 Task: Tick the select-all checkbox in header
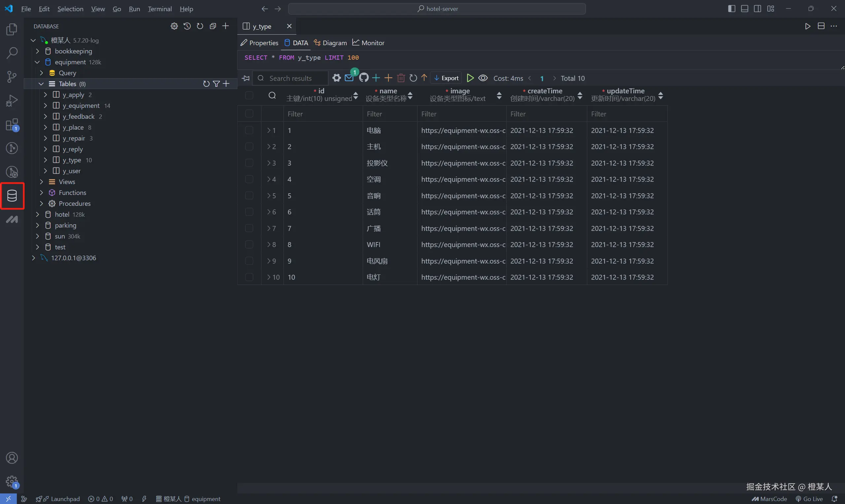pyautogui.click(x=249, y=95)
